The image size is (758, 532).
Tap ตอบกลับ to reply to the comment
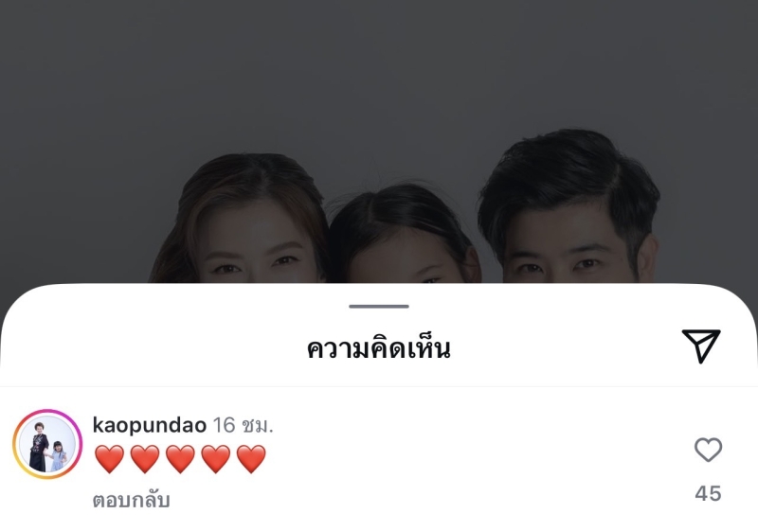(x=131, y=500)
